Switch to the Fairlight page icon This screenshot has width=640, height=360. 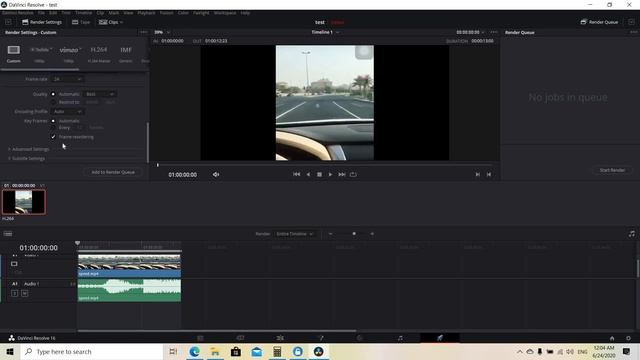point(400,338)
